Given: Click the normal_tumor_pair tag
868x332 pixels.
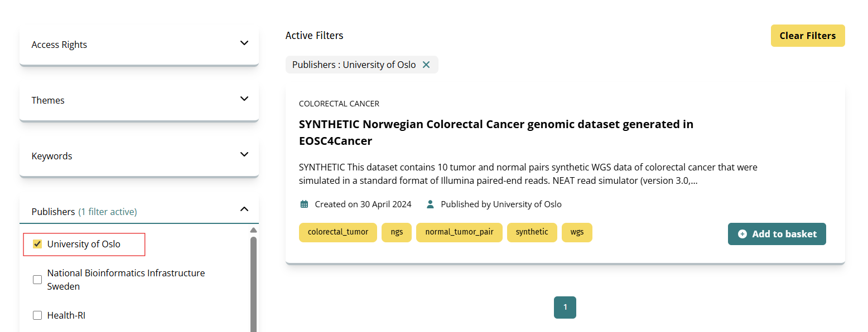Looking at the screenshot, I should pyautogui.click(x=459, y=232).
